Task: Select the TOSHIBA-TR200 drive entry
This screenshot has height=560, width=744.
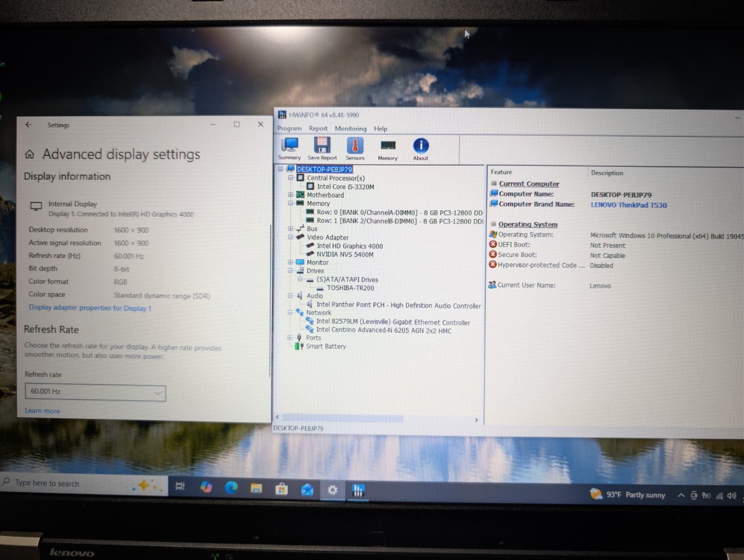Action: (350, 288)
